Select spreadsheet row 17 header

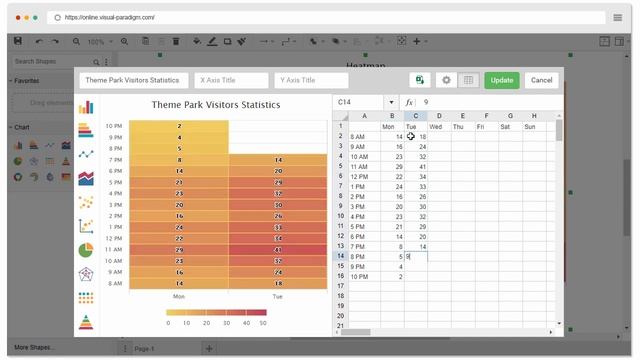(x=340, y=286)
